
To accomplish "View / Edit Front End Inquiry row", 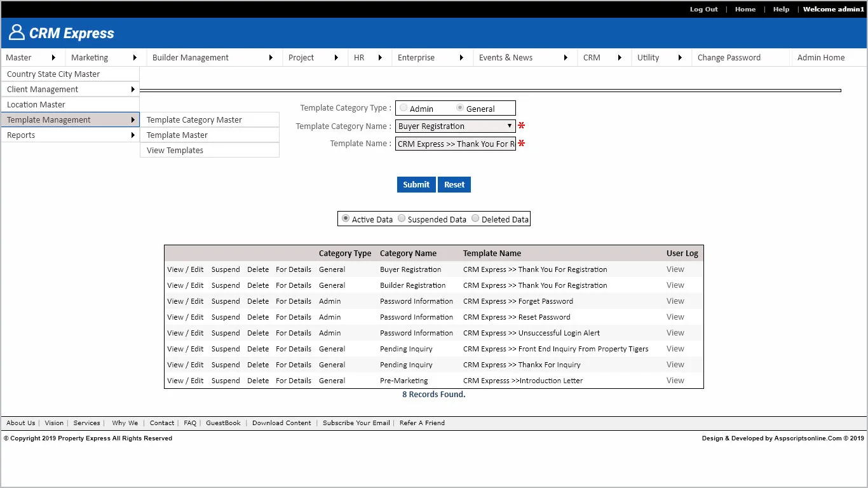I will (x=186, y=349).
